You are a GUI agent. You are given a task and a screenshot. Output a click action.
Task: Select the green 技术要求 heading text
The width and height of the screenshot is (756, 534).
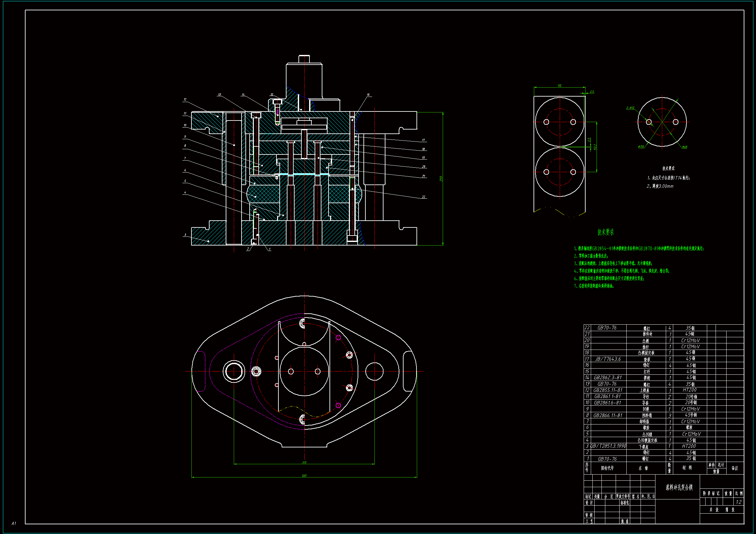606,232
